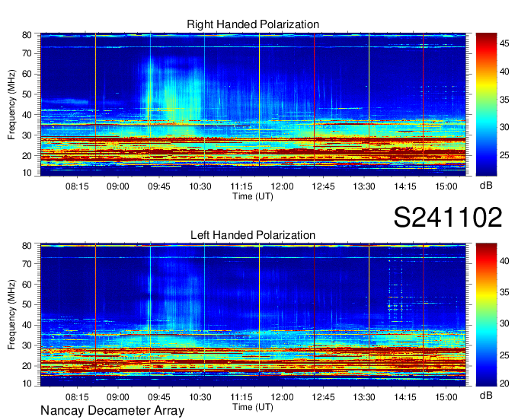Click "40" frequency tick of Left Handed plot

point(27,325)
